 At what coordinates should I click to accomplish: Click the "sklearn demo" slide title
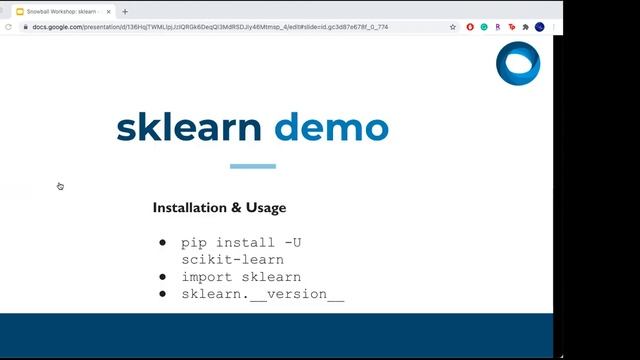point(253,127)
